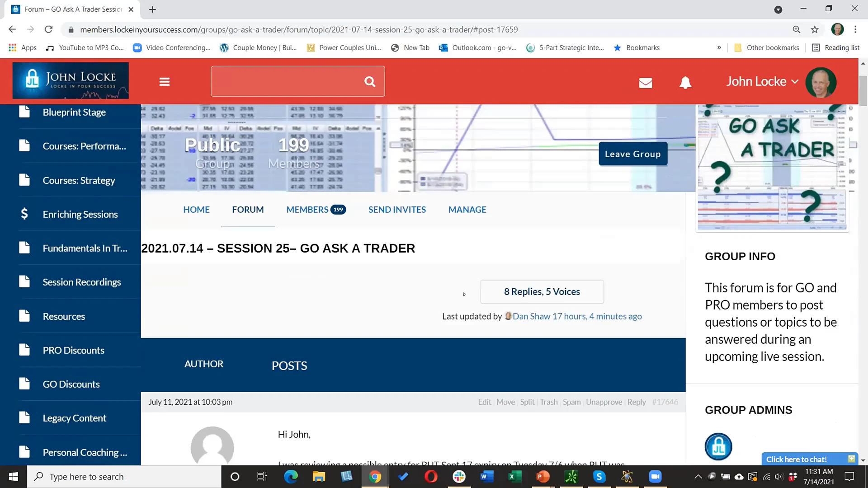The height and width of the screenshot is (488, 868).
Task: Click the Spam link on post #17646
Action: tap(571, 402)
